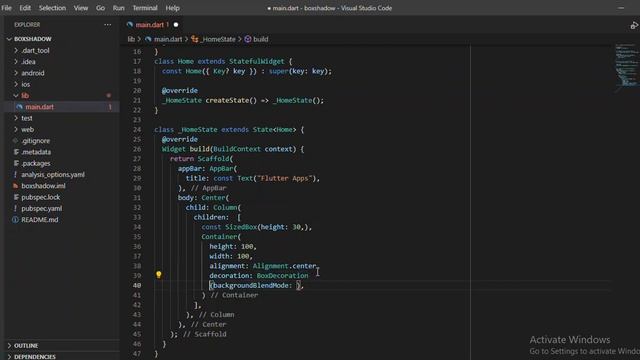Expand the .dart_tool folder
The height and width of the screenshot is (360, 640).
point(35,50)
